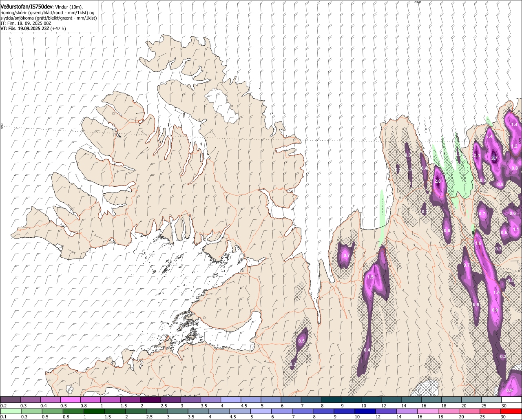Viewport: 522px width, 420px height.
Task: Click the 20W longitude label
Action: [x=417, y=2]
